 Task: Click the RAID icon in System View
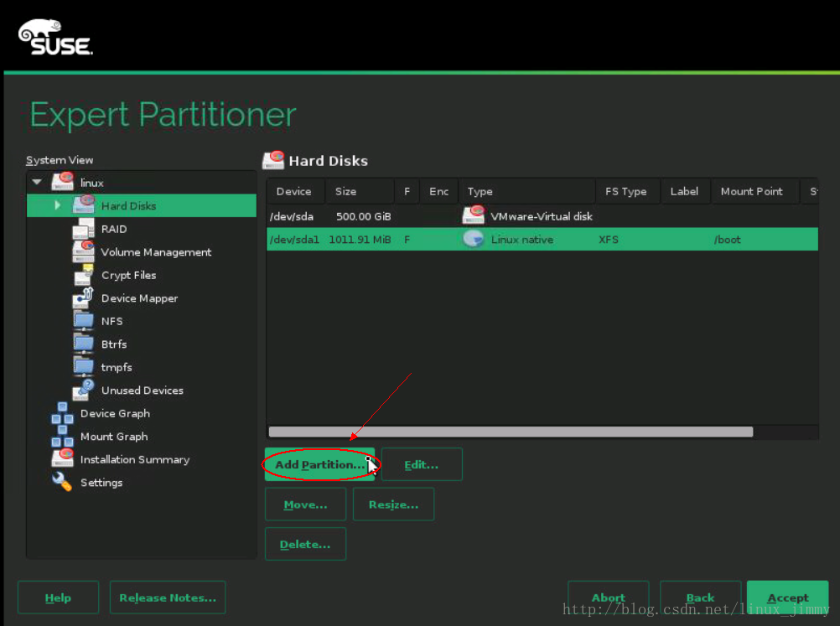[x=84, y=229]
